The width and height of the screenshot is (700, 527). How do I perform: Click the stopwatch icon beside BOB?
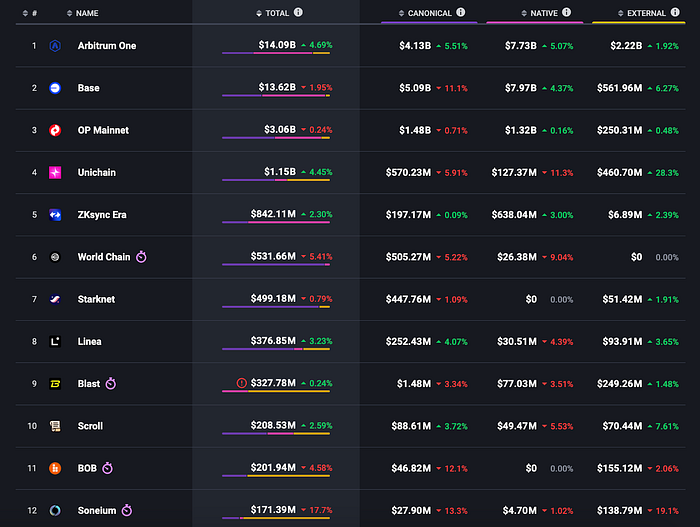[x=108, y=468]
